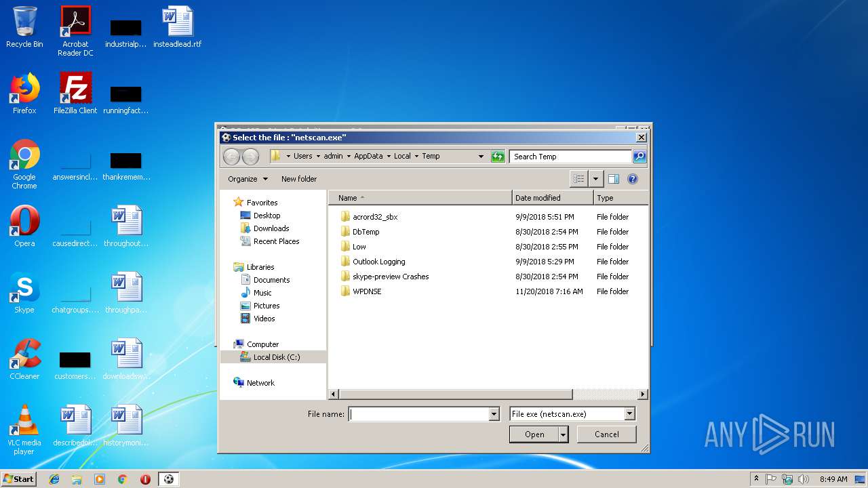Screen dimensions: 868x488
Task: Click the Search Temp field
Action: point(570,157)
